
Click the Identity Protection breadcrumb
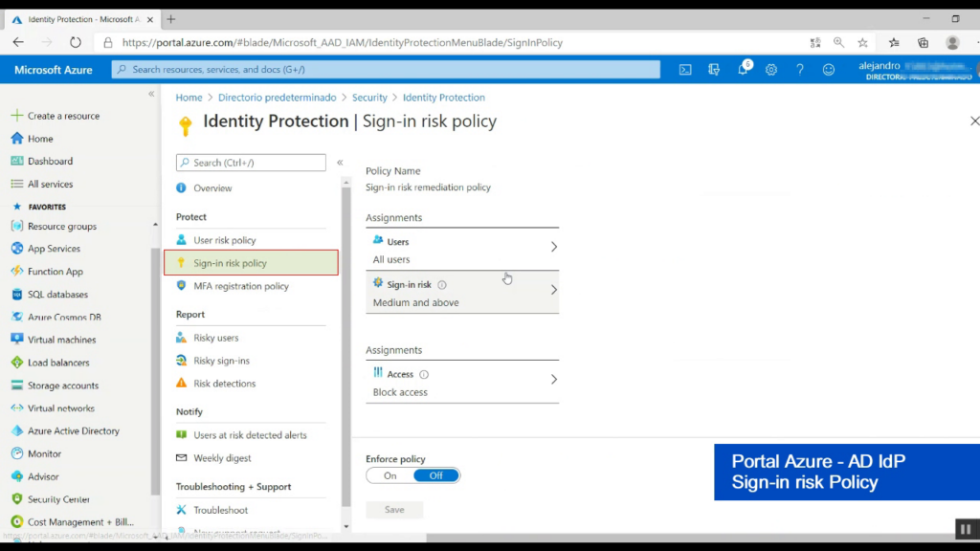(x=444, y=98)
